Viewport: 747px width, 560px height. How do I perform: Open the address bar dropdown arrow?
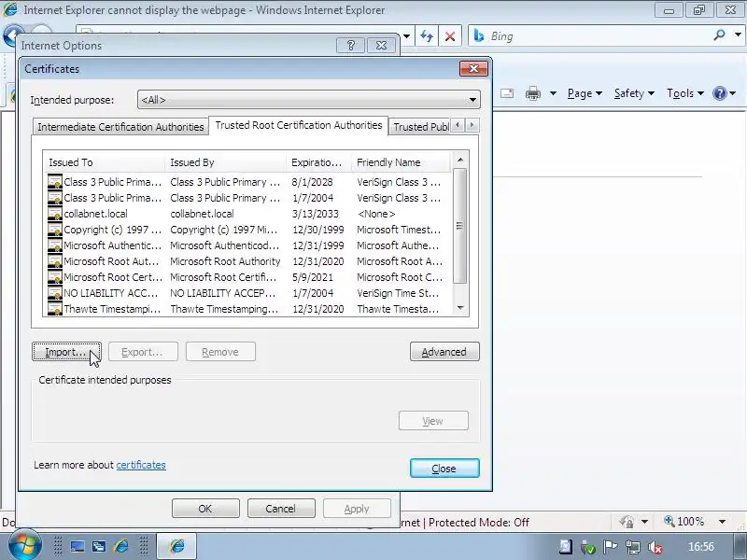click(406, 36)
